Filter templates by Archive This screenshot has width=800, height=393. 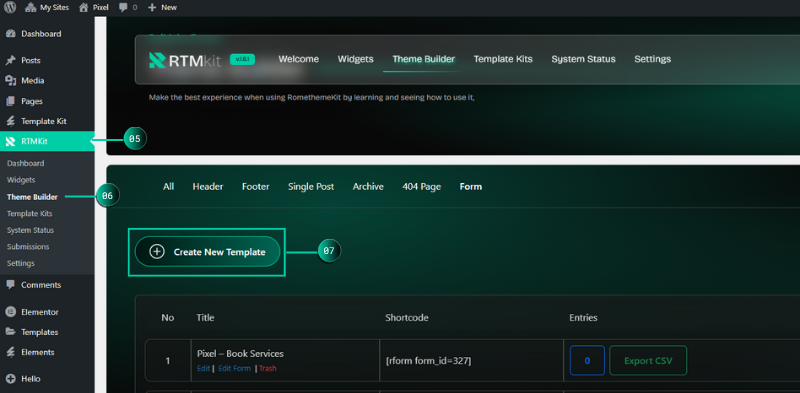pos(368,187)
